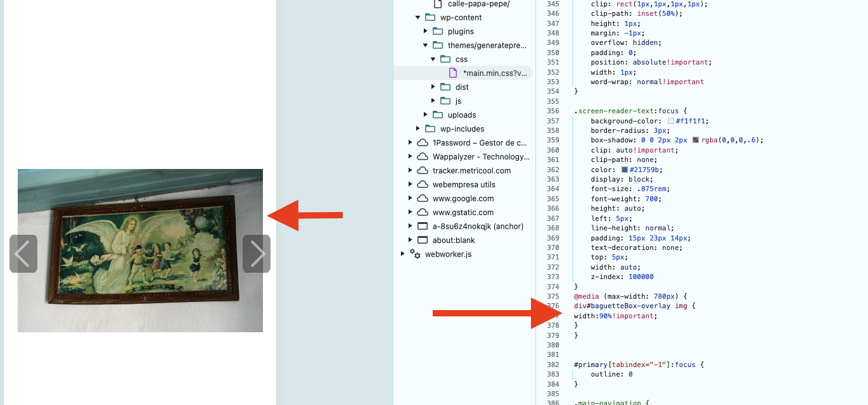Click the div#baguetteBox-overlay img selector line
Image resolution: width=868 pixels, height=405 pixels.
point(635,306)
